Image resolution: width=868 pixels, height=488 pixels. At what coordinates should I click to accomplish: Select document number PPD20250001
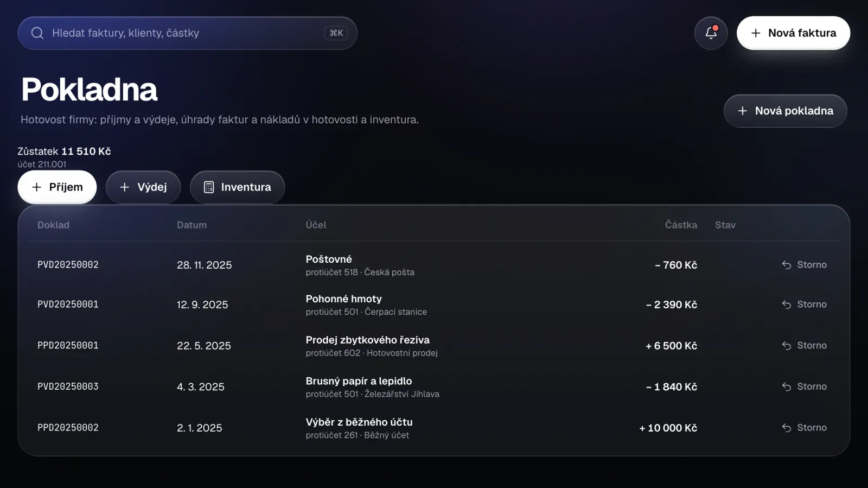[68, 346]
